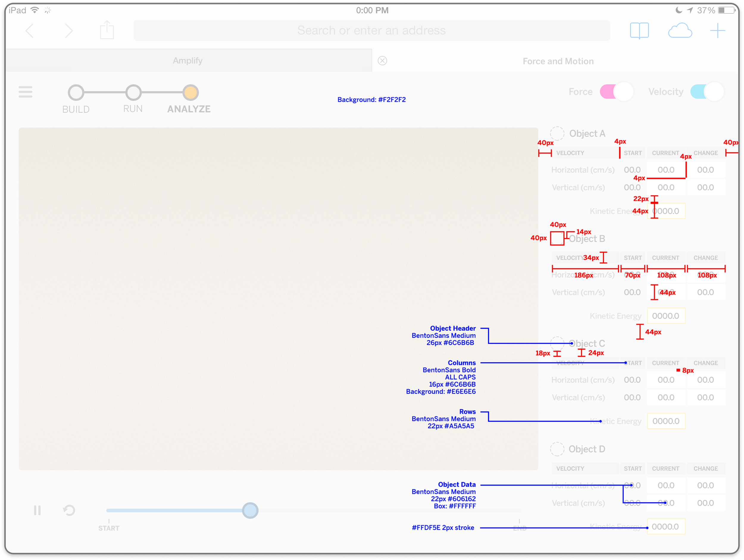Click Object A's Vertical start value
This screenshot has height=560, width=744.
(x=632, y=187)
